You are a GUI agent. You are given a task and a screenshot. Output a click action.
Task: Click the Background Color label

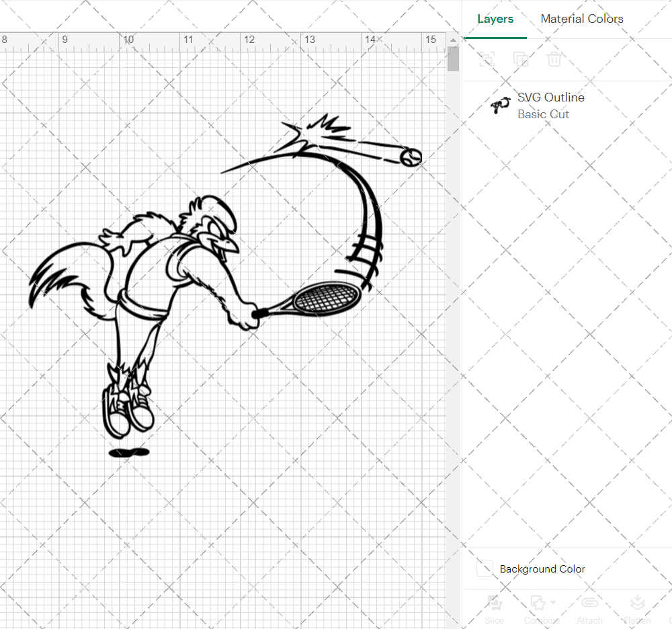(542, 569)
